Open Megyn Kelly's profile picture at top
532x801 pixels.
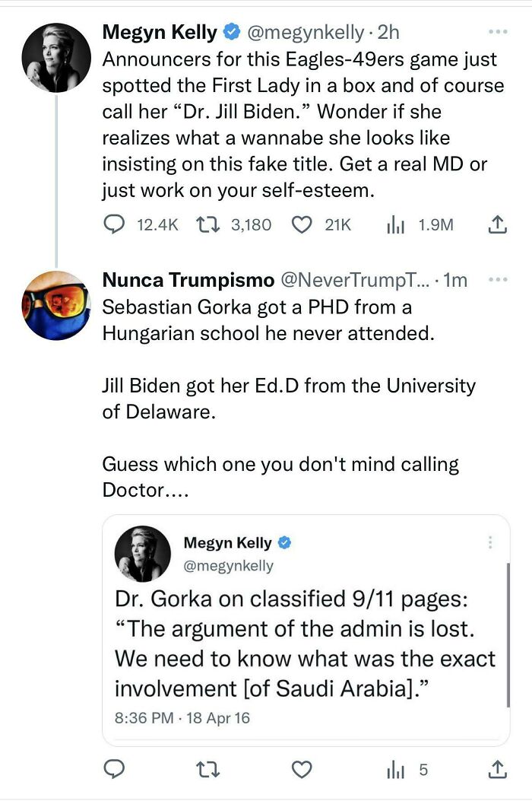pos(56,57)
